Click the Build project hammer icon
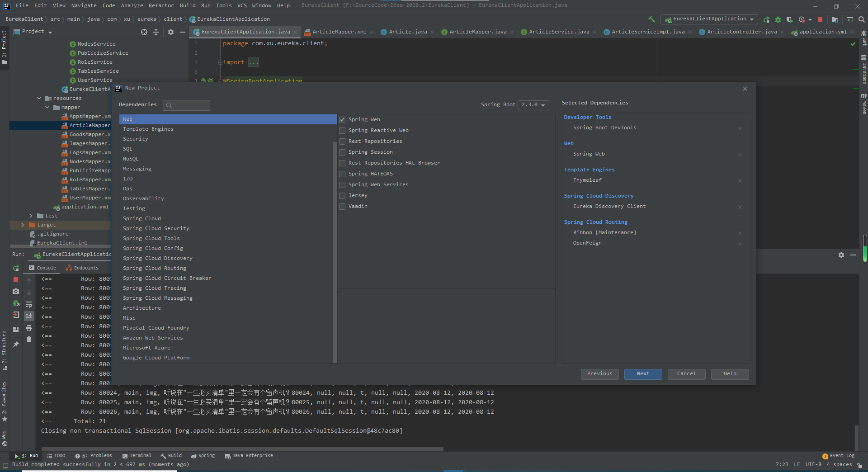 pos(651,19)
